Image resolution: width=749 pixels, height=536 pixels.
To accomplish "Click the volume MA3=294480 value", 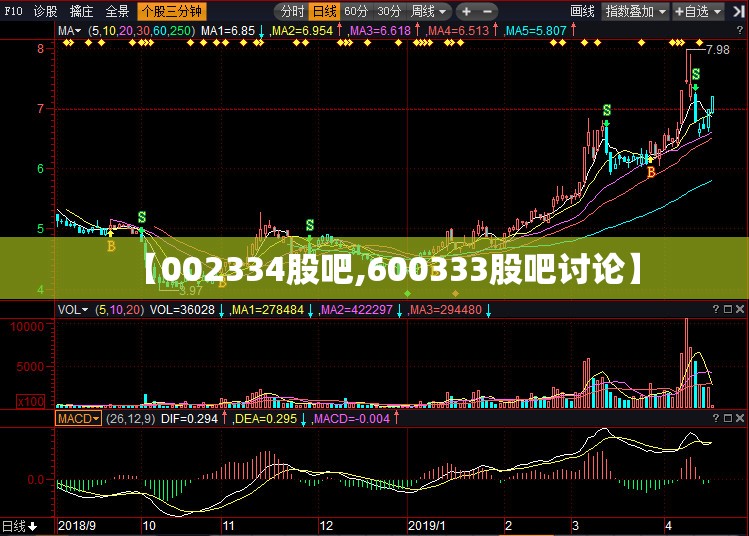I will (x=446, y=310).
